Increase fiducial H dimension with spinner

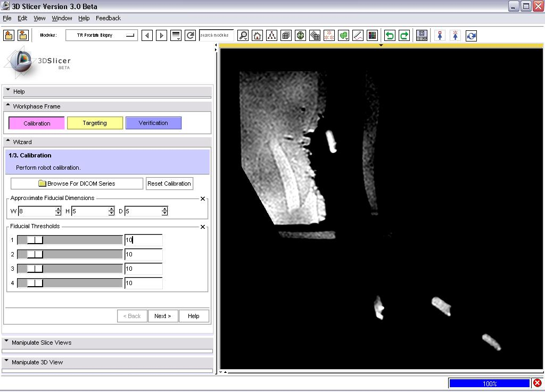(x=111, y=209)
